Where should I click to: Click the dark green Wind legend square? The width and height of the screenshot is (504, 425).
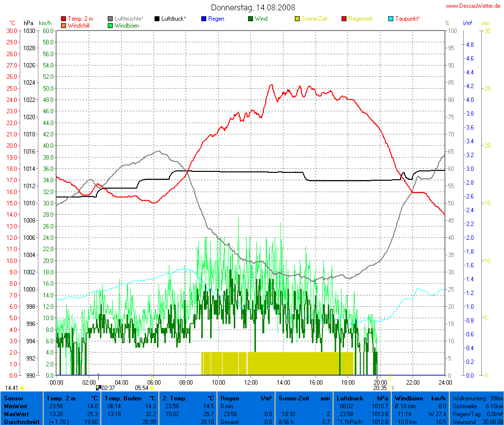click(251, 19)
